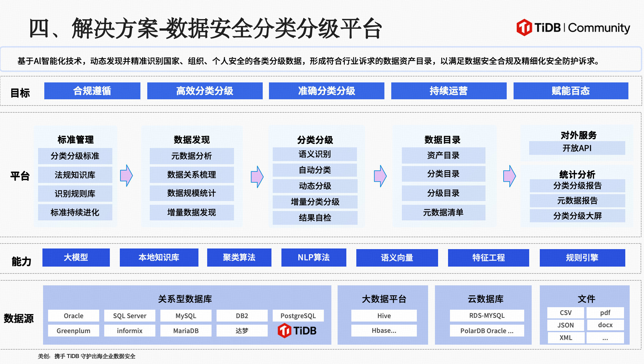Screen dimensions: 644x364
Task: Select the 赋能百态 goal box
Action: click(571, 91)
